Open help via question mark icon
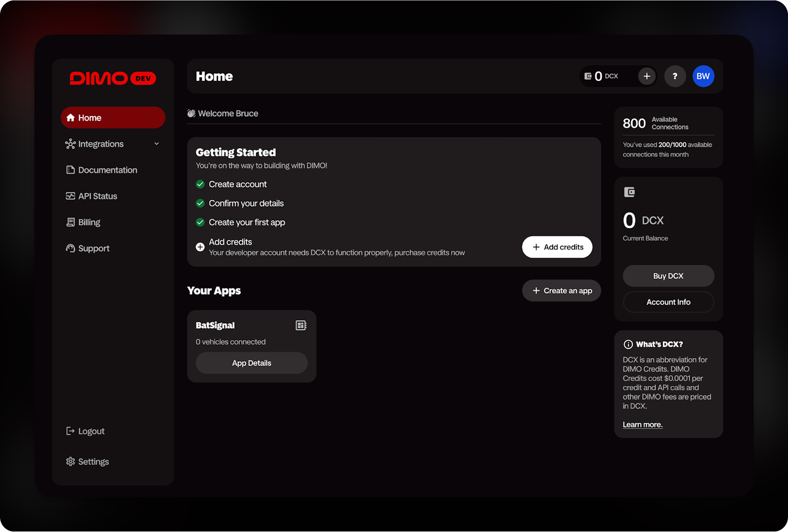Viewport: 788px width, 532px height. click(x=675, y=76)
